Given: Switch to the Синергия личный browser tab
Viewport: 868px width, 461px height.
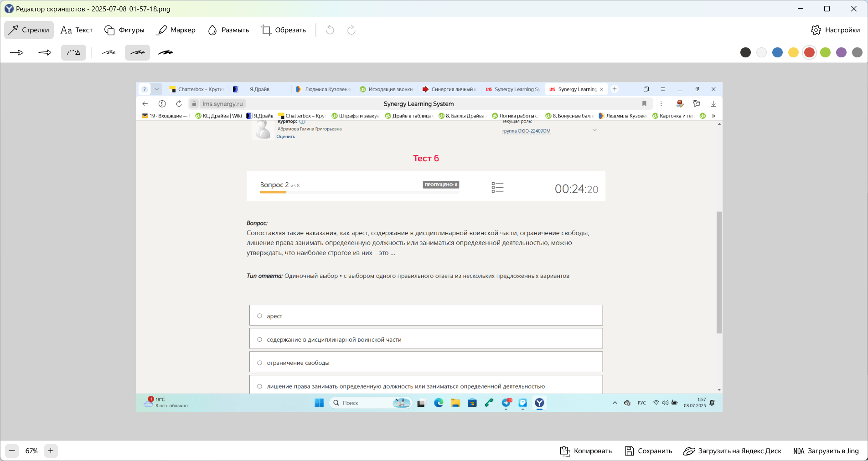Looking at the screenshot, I should click(x=449, y=89).
